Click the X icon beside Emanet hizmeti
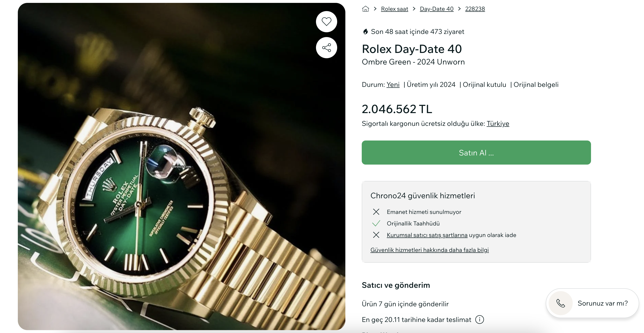Screen dimensions: 644x333 pyautogui.click(x=376, y=212)
